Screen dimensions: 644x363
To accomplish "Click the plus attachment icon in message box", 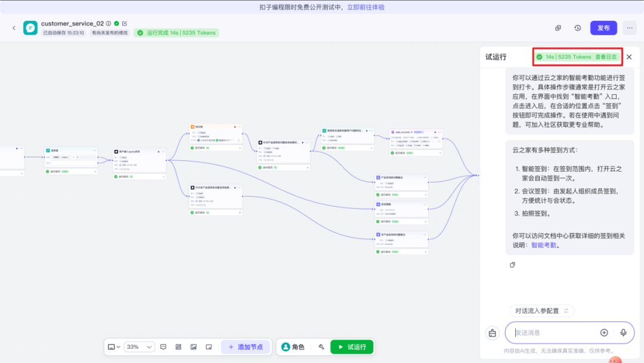I will (x=604, y=333).
